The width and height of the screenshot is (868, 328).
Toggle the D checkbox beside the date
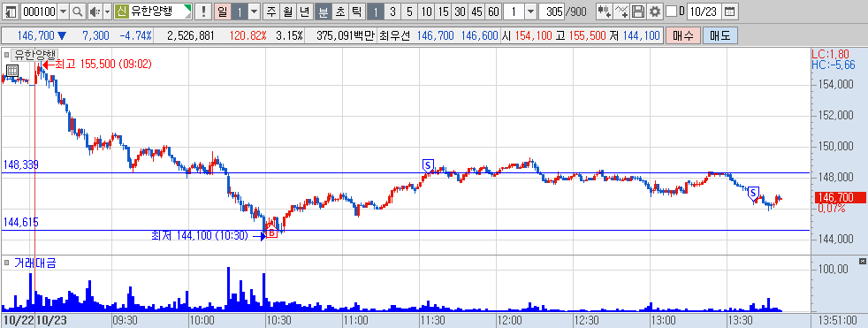click(x=672, y=11)
